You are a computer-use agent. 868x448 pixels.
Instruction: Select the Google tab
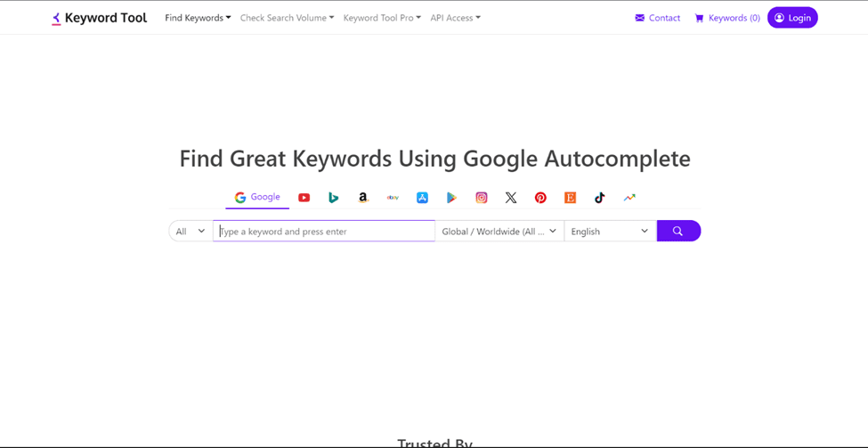pyautogui.click(x=257, y=197)
